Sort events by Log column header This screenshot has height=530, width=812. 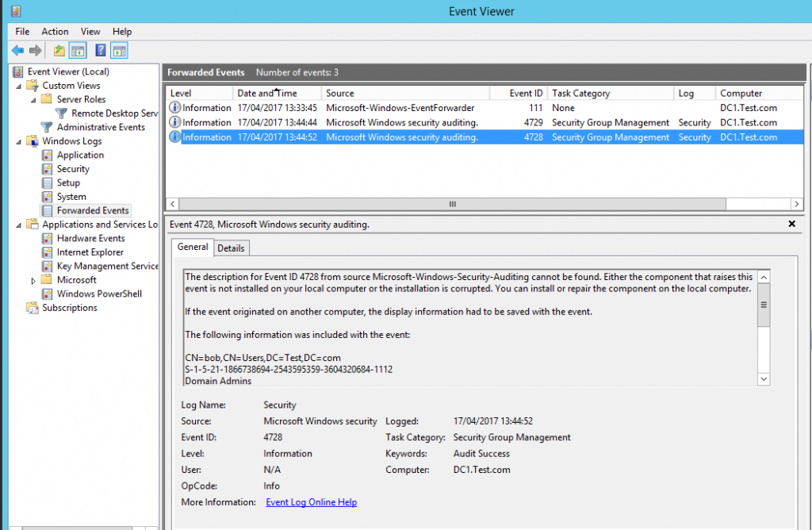point(695,94)
